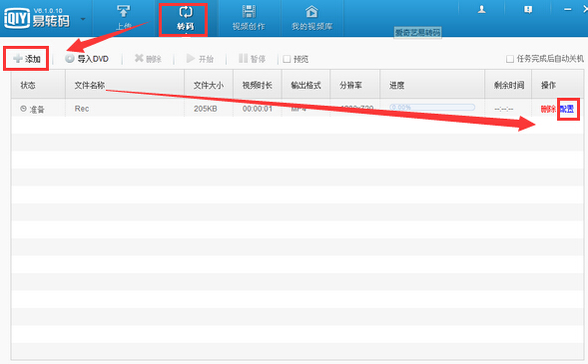Go to 我的视频库 my video library
Screen dimensions: 588x364
click(312, 18)
